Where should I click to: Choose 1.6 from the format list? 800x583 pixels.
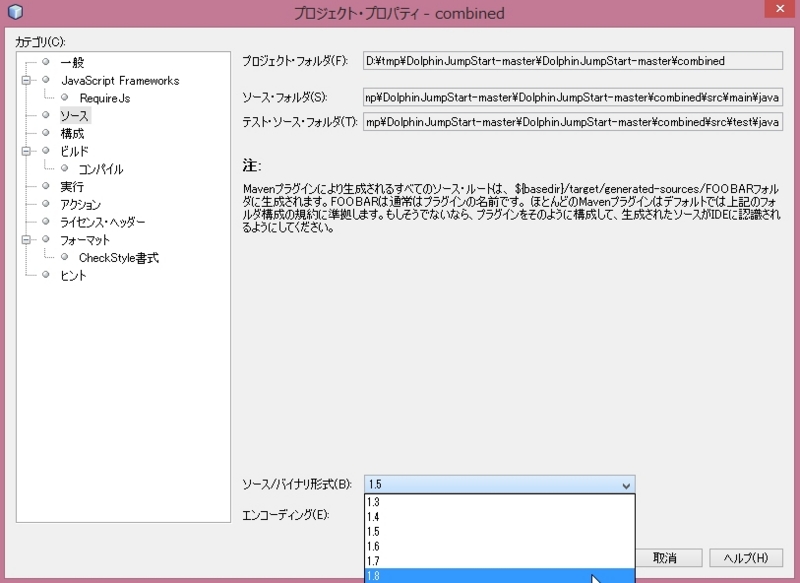coord(499,546)
